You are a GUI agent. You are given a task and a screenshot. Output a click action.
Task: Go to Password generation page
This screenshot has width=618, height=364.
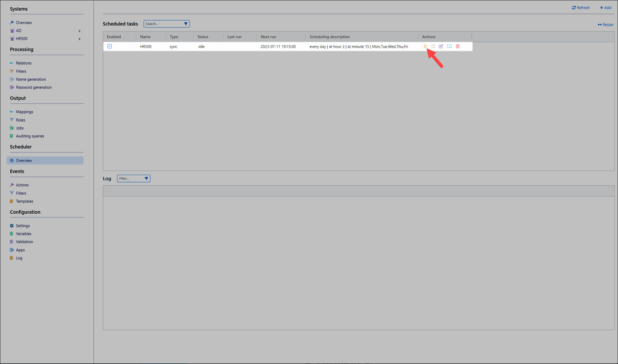click(33, 87)
